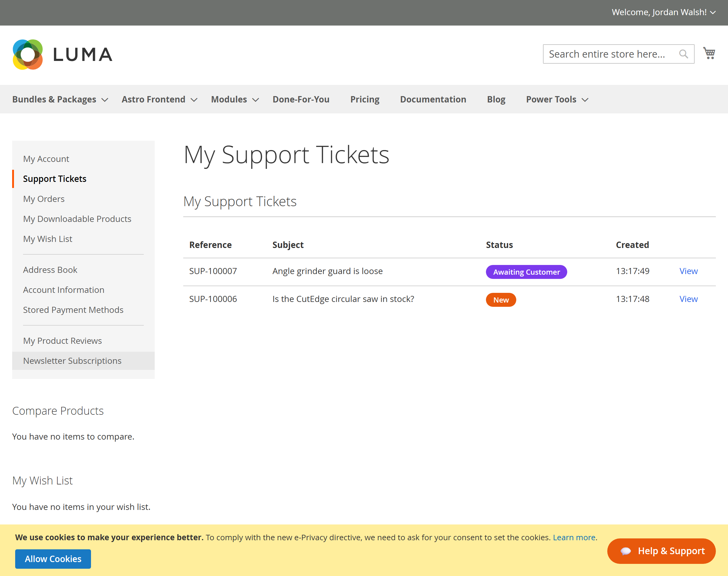Expand the Modules menu chevron

click(256, 100)
